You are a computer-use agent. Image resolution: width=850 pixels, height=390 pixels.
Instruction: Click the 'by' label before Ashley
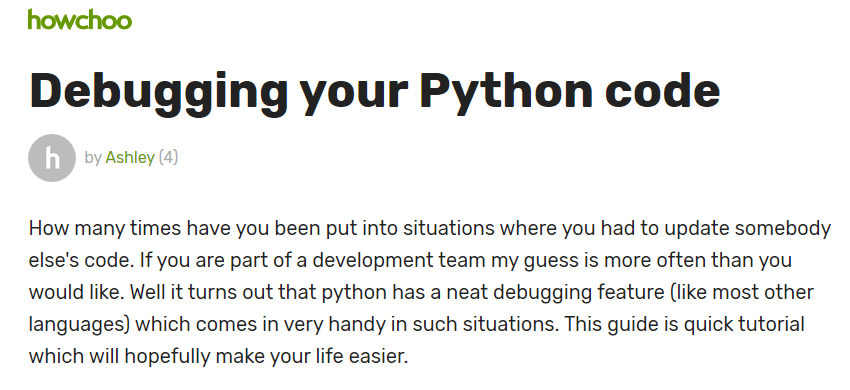pyautogui.click(x=93, y=158)
